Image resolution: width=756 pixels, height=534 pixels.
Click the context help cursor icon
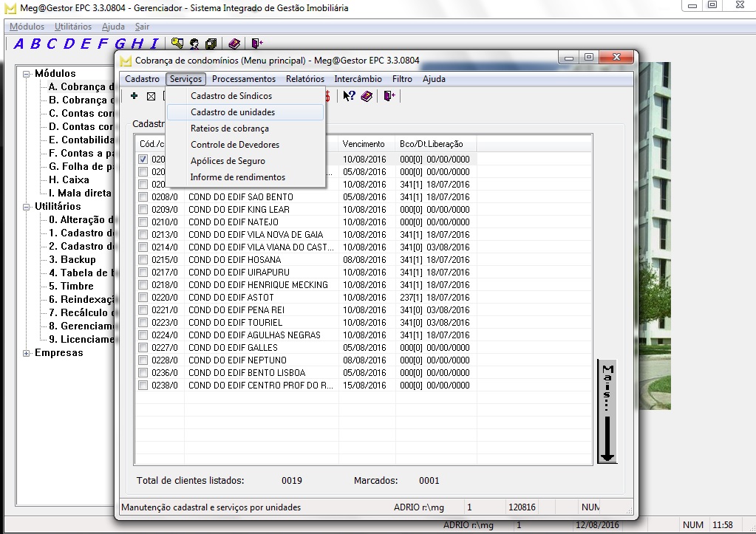(x=349, y=96)
